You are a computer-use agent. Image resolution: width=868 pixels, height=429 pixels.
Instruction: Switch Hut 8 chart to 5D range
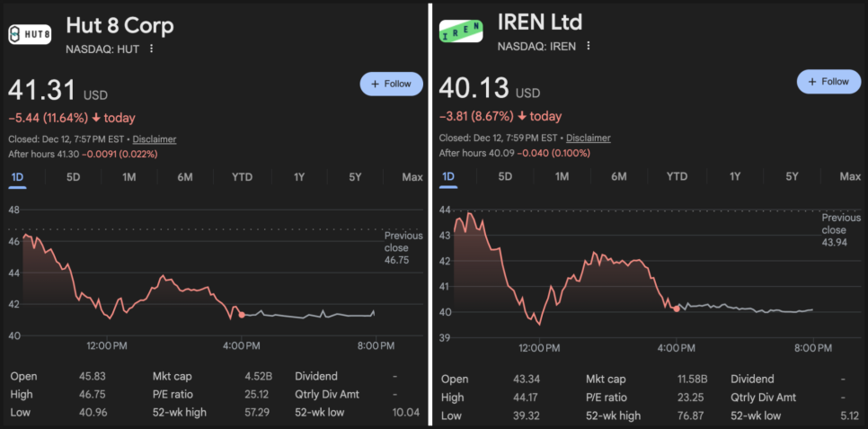click(74, 177)
